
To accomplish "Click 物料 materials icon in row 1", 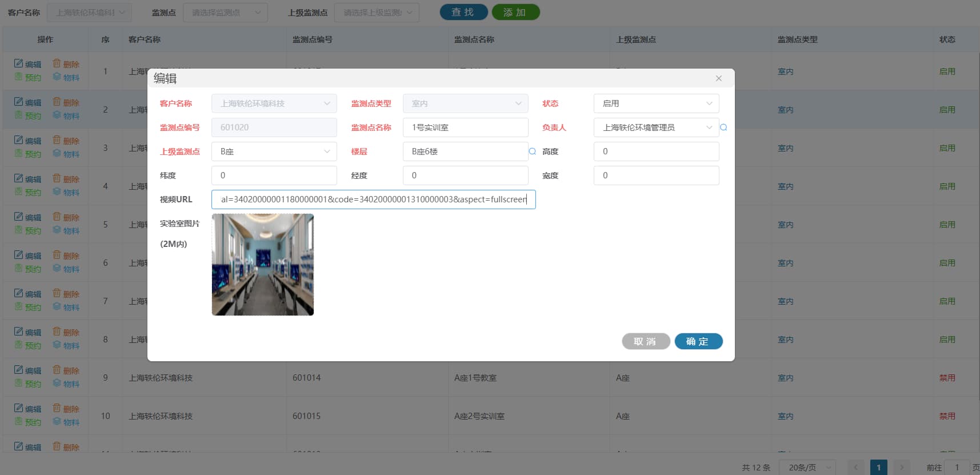I will point(57,77).
